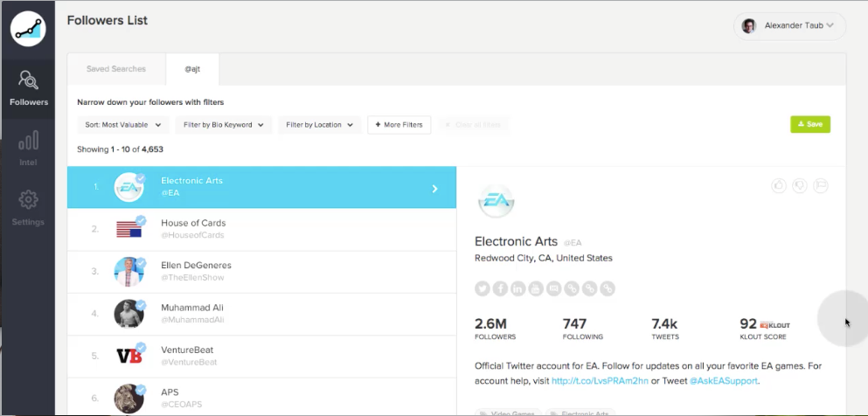This screenshot has height=416, width=868.
Task: Select House of Cards name
Action: click(193, 223)
